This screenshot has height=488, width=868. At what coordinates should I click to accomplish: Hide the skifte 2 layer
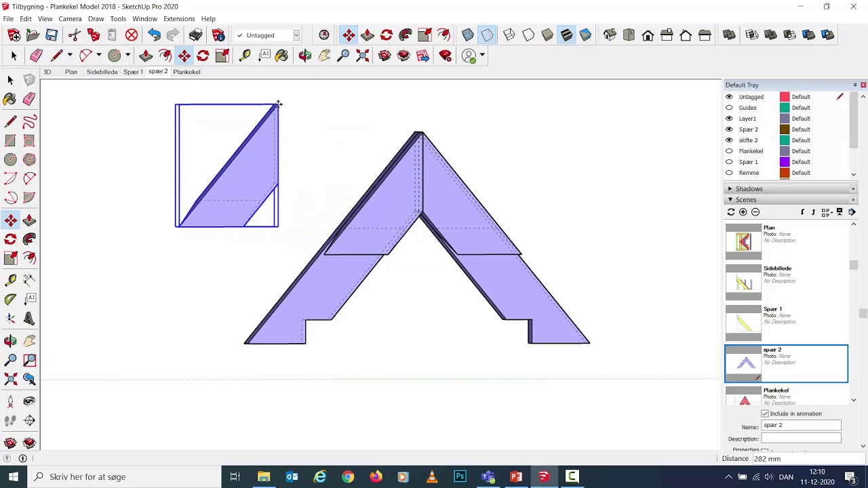[x=729, y=140]
